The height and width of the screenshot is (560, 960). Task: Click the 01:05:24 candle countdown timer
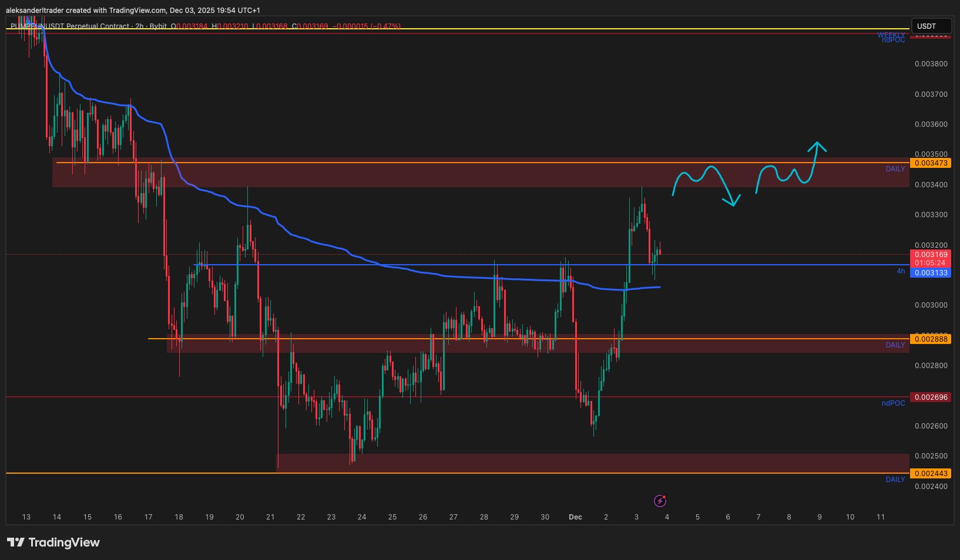pyautogui.click(x=931, y=263)
